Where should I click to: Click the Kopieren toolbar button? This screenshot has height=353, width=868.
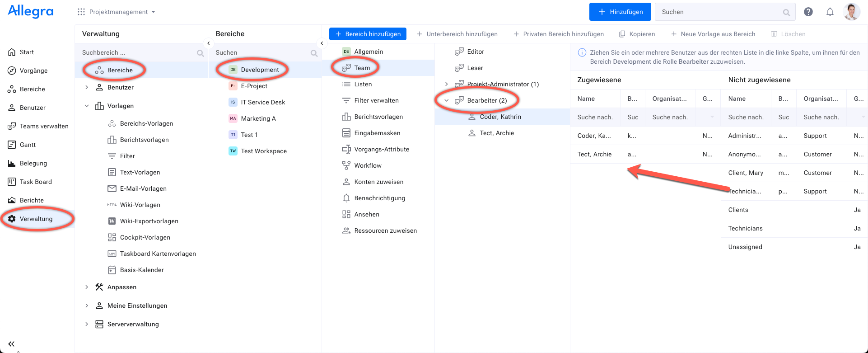point(637,34)
